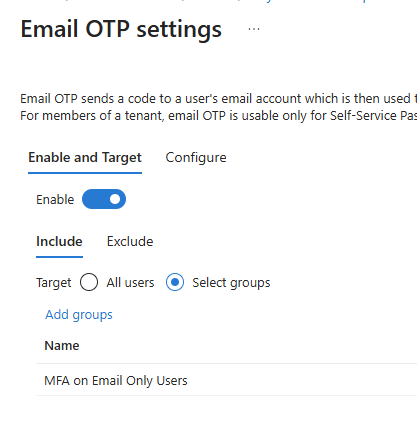Click the 'Email OTP sends a code' description line
This screenshot has height=435, width=417.
tap(218, 99)
